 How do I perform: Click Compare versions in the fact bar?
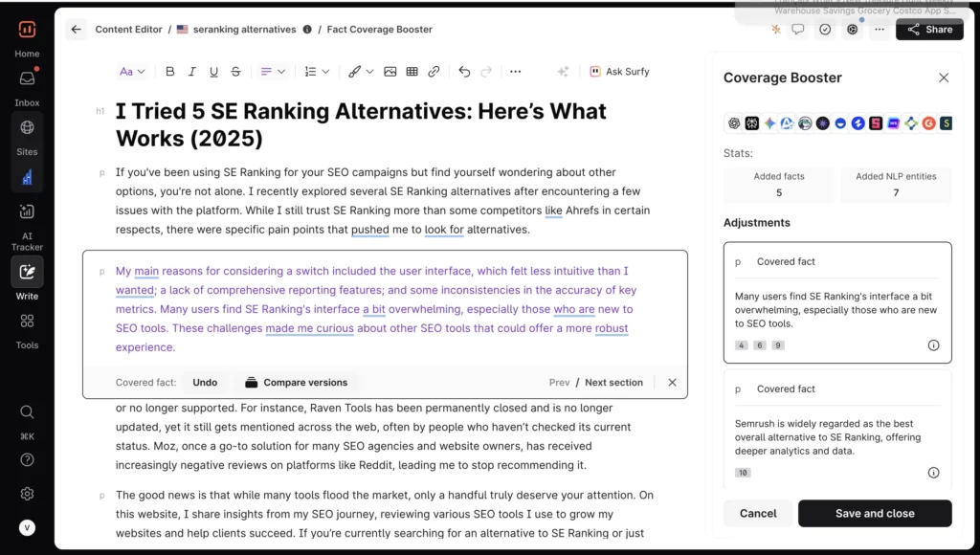coord(296,383)
